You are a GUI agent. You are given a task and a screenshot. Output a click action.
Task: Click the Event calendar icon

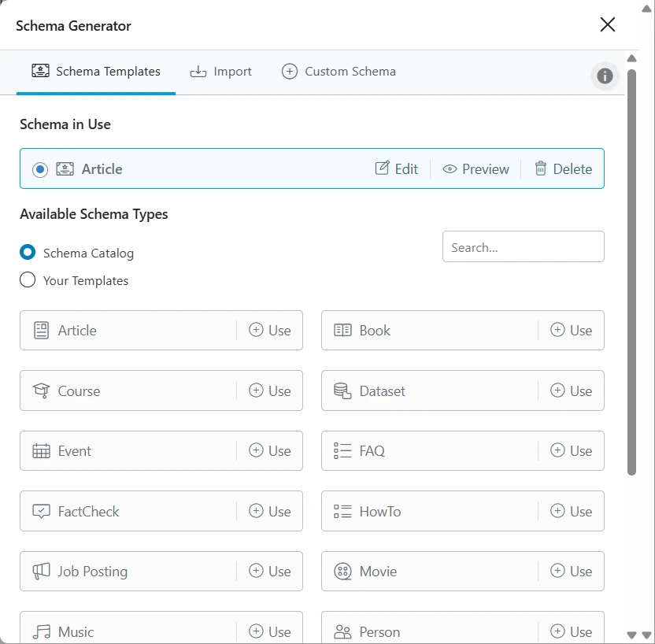[x=41, y=451]
